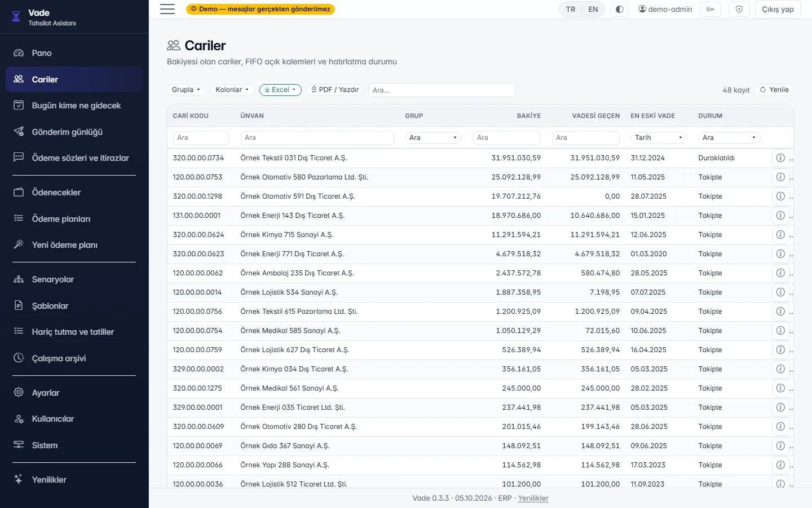Open info icon for Örnek Enerji 035
Viewport: 812px width, 508px height.
coord(780,408)
